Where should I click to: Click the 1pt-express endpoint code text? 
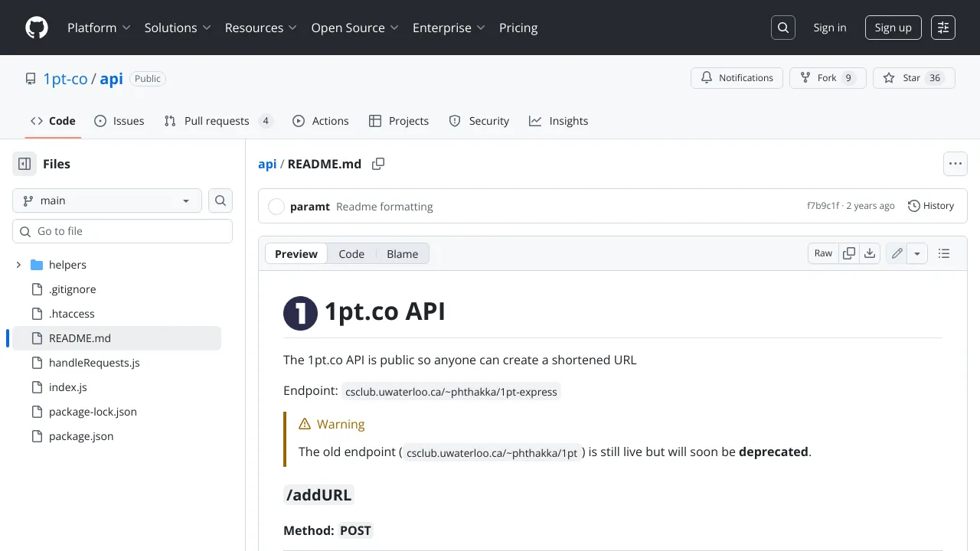pyautogui.click(x=452, y=392)
